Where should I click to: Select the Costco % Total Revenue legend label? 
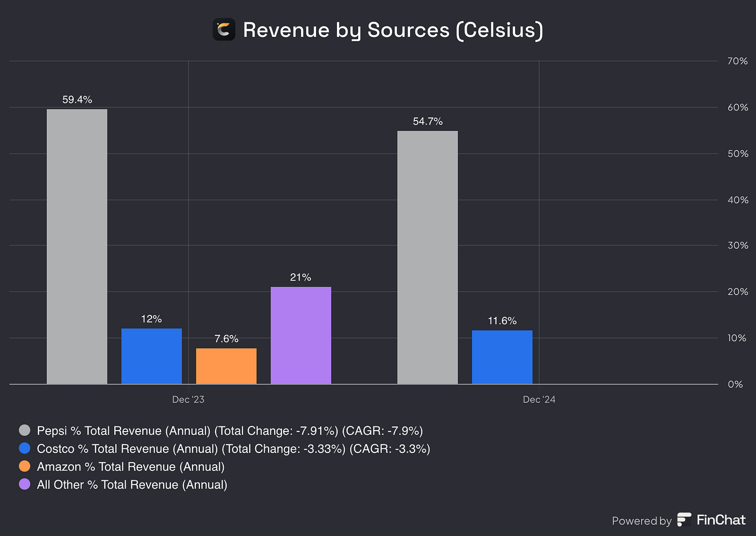point(234,449)
